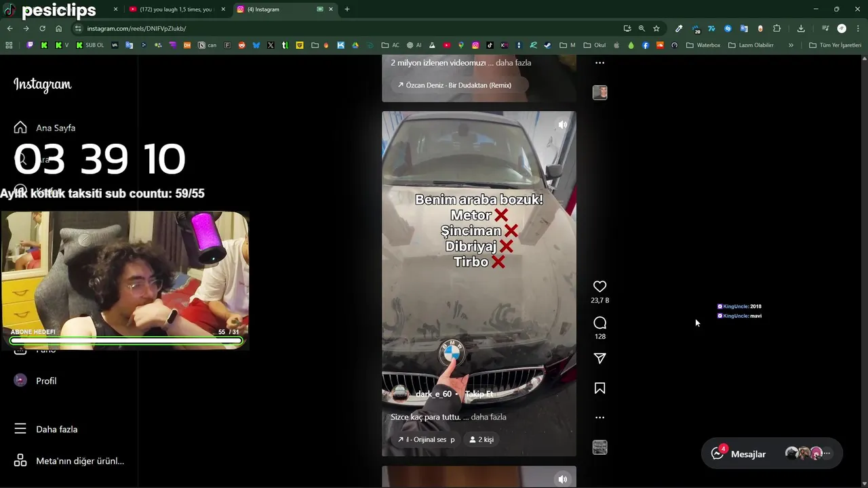Expand BMW caption with daha fazla
Screen dimensions: 868x488
(x=488, y=417)
